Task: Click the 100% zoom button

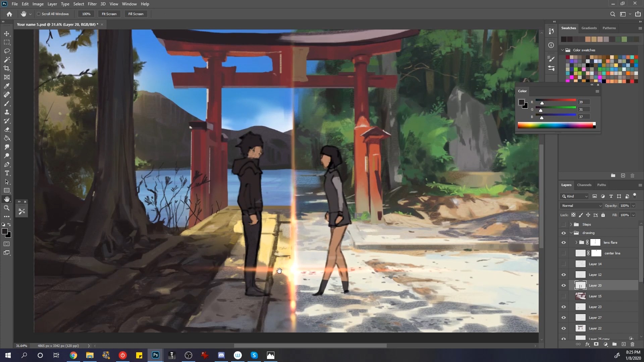Action: 86,14
